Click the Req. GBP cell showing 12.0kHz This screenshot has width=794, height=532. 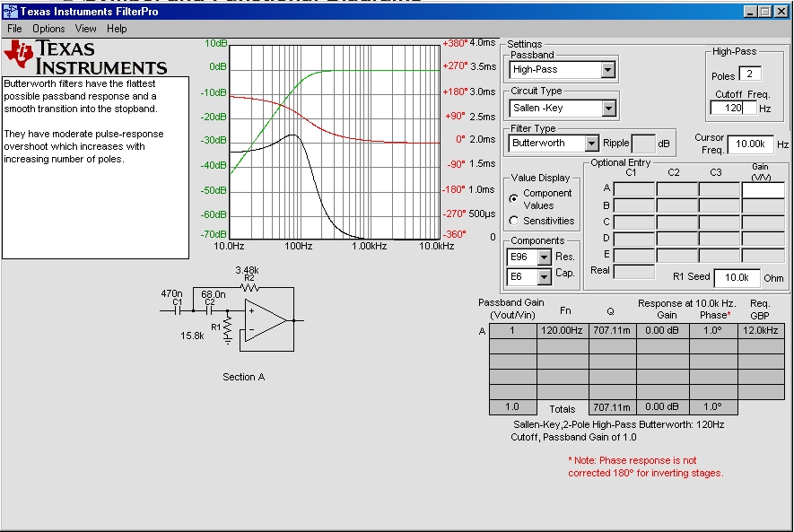click(x=761, y=331)
